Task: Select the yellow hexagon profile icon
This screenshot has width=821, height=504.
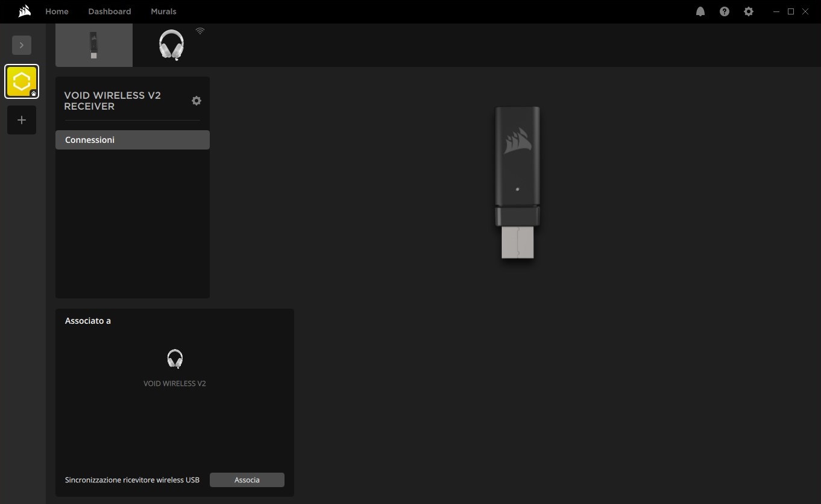Action: pyautogui.click(x=22, y=81)
